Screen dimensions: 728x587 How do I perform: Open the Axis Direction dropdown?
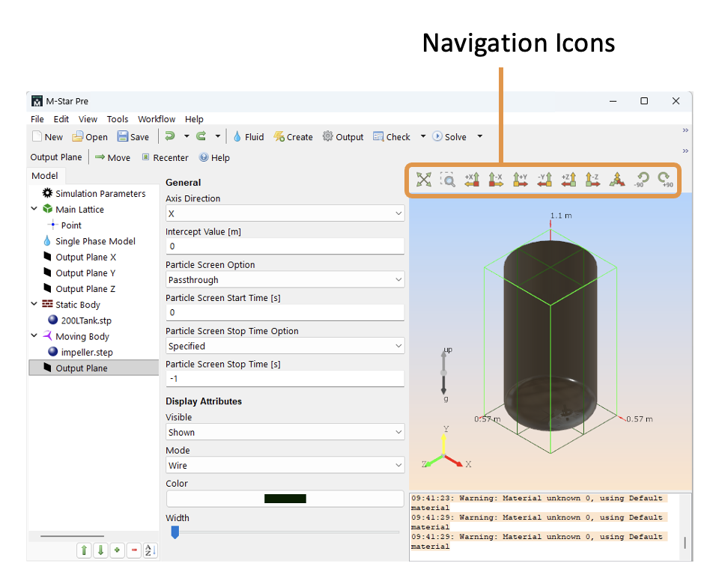[x=285, y=214]
